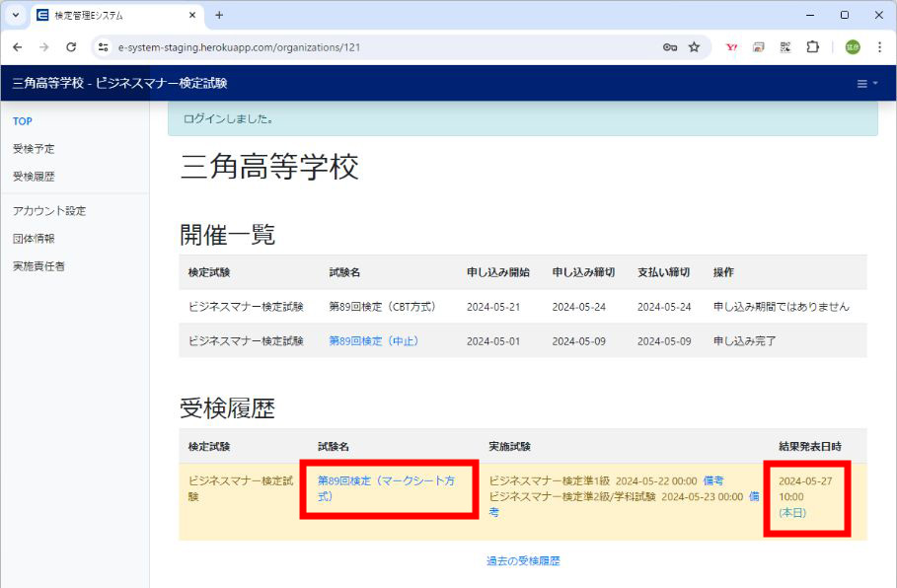Open アカウント設定 in the sidebar
This screenshot has height=588, width=897.
click(x=49, y=211)
